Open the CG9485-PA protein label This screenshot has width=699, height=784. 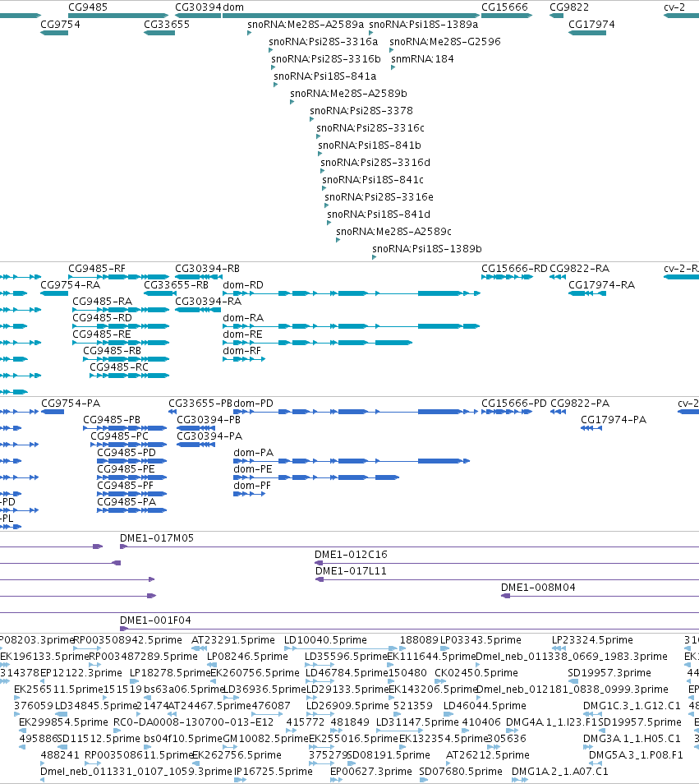coord(126,501)
